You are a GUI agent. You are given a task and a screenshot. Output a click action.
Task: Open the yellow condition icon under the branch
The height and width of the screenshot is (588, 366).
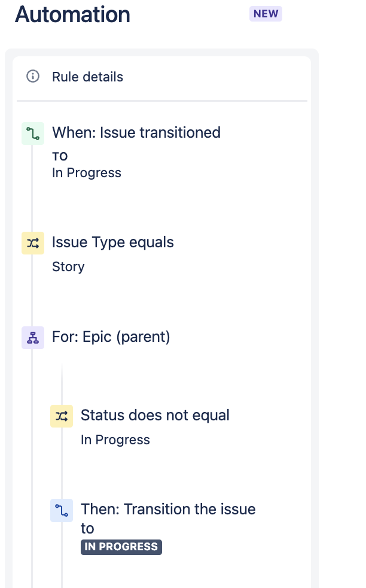[62, 416]
